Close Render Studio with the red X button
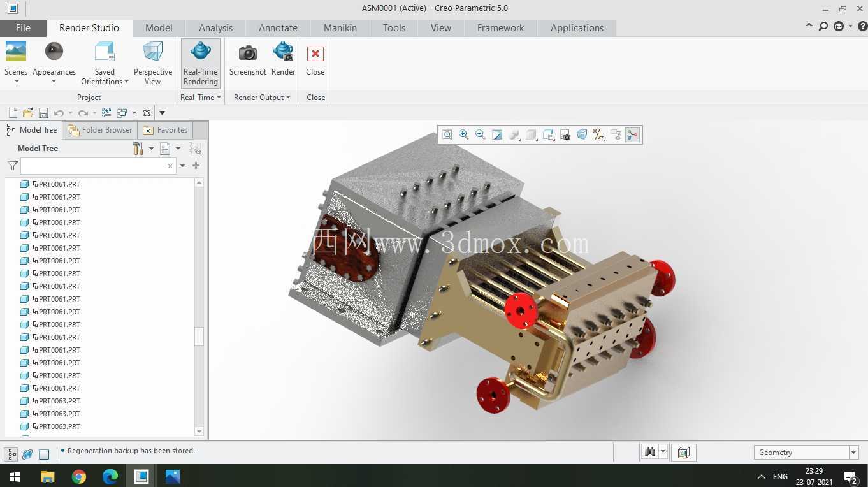The height and width of the screenshot is (487, 868). [315, 54]
